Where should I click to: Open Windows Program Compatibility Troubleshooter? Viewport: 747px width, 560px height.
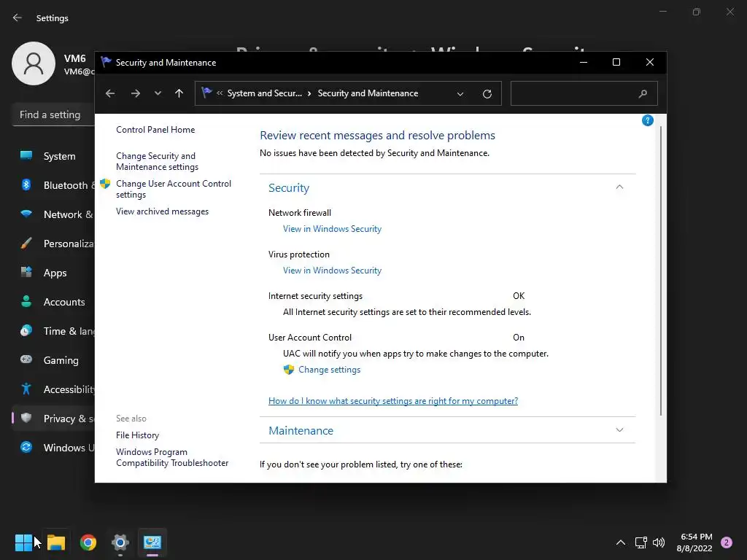[172, 457]
